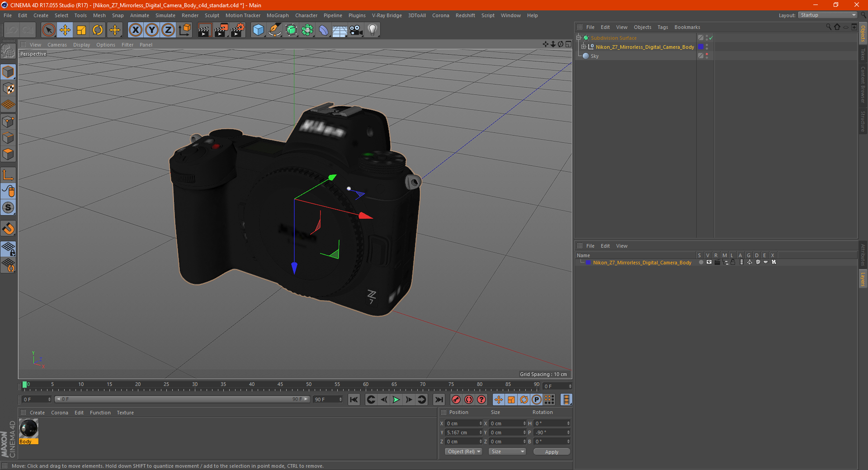The height and width of the screenshot is (470, 868).
Task: Open the Structure side tab
Action: (863, 121)
